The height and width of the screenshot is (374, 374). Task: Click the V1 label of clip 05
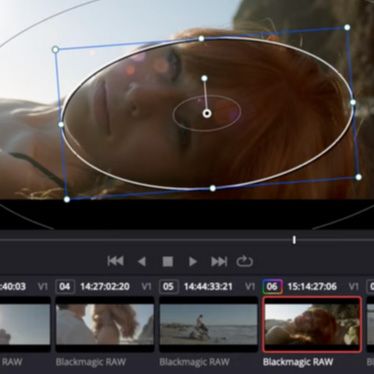coord(250,286)
